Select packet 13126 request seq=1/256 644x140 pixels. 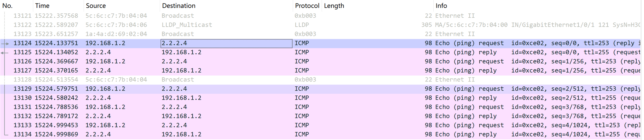(322, 61)
